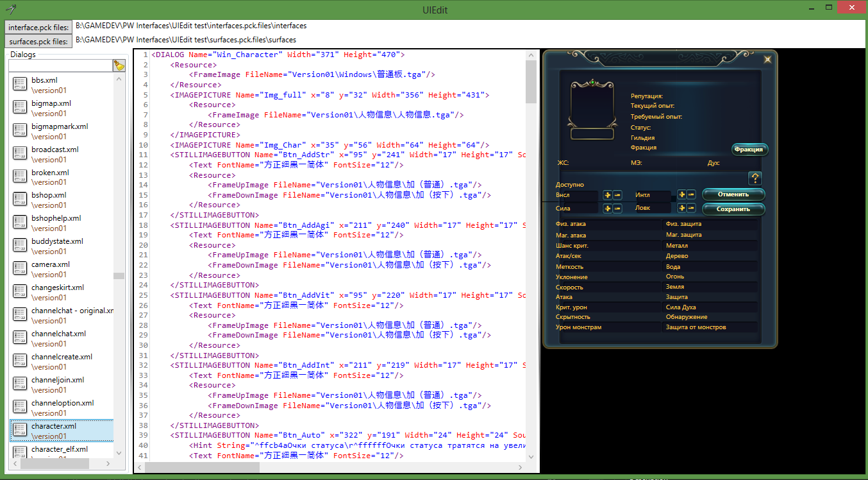Click the plus icon next to Внсл
The height and width of the screenshot is (480, 868).
pos(607,194)
